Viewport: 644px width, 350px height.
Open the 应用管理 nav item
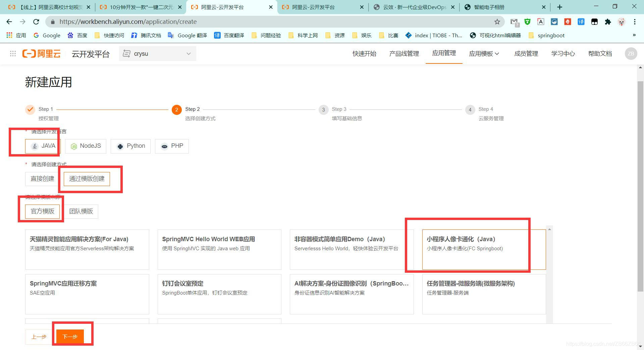(444, 53)
